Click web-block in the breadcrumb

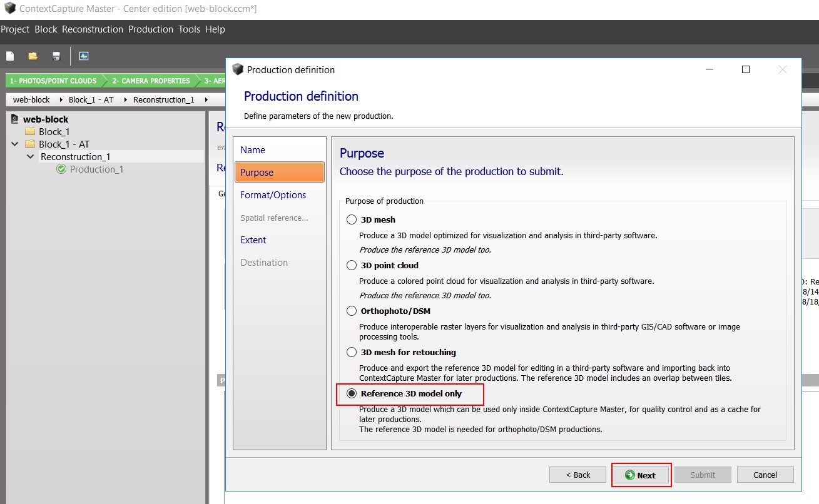(x=31, y=100)
